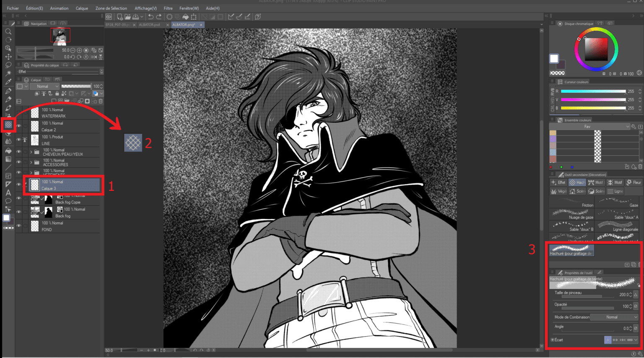
Task: Expand the Écart settings
Action: click(x=553, y=340)
